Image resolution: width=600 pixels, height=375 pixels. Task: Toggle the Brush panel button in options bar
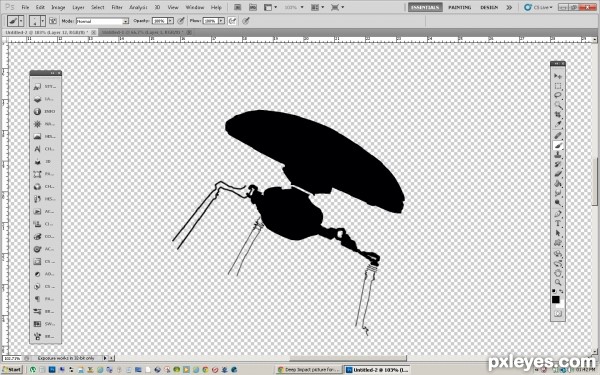pyautogui.click(x=53, y=21)
